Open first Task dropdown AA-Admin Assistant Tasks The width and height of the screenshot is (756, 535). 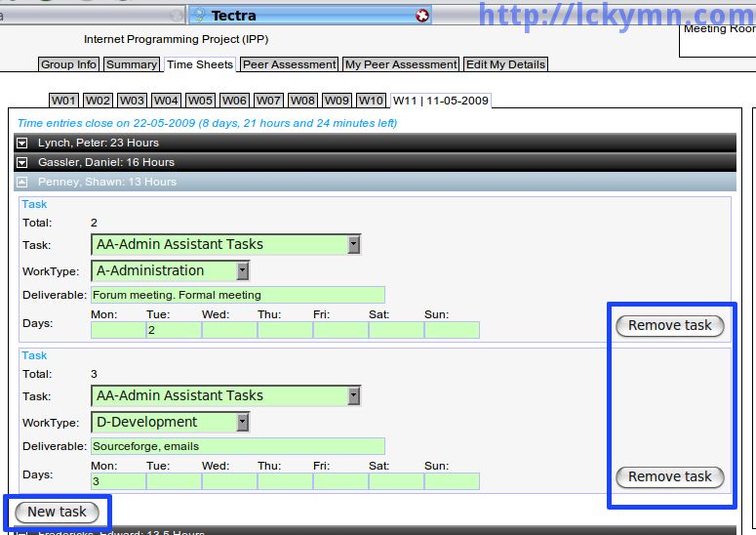click(225, 245)
